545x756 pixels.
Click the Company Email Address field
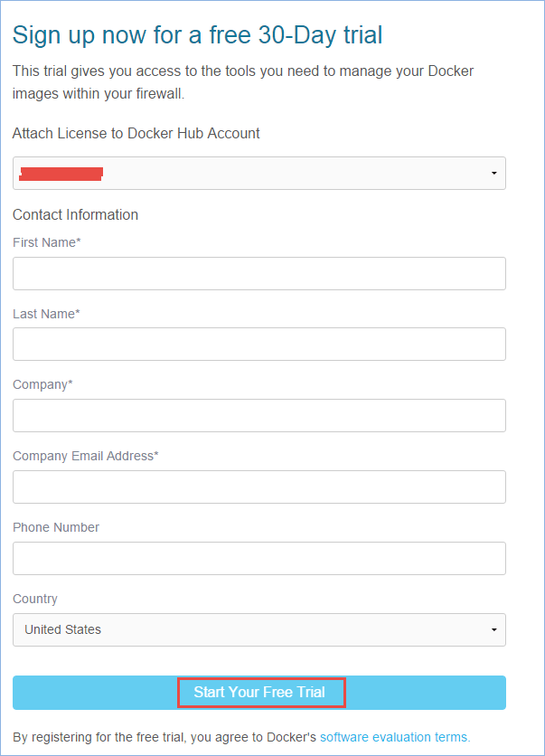point(258,487)
